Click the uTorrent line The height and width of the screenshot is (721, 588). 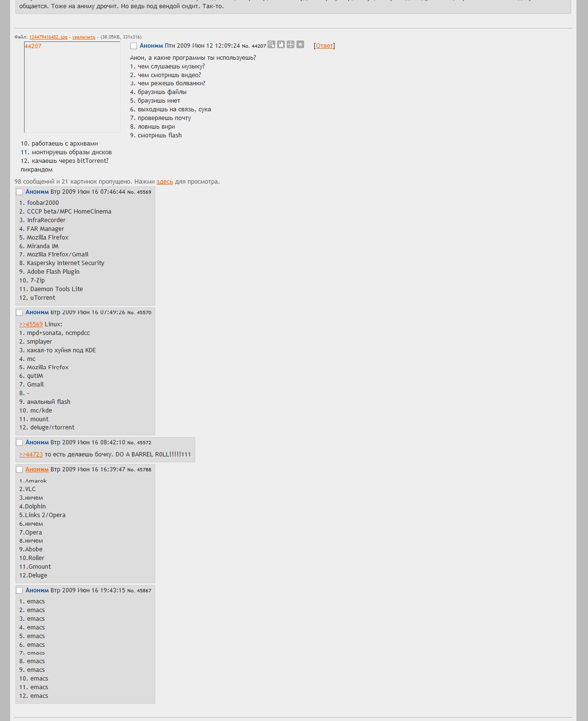tap(37, 298)
